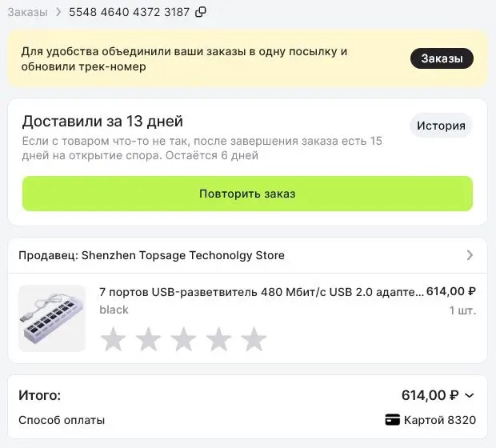496x448 pixels.
Task: Copy the order number with copy icon
Action: click(x=201, y=12)
